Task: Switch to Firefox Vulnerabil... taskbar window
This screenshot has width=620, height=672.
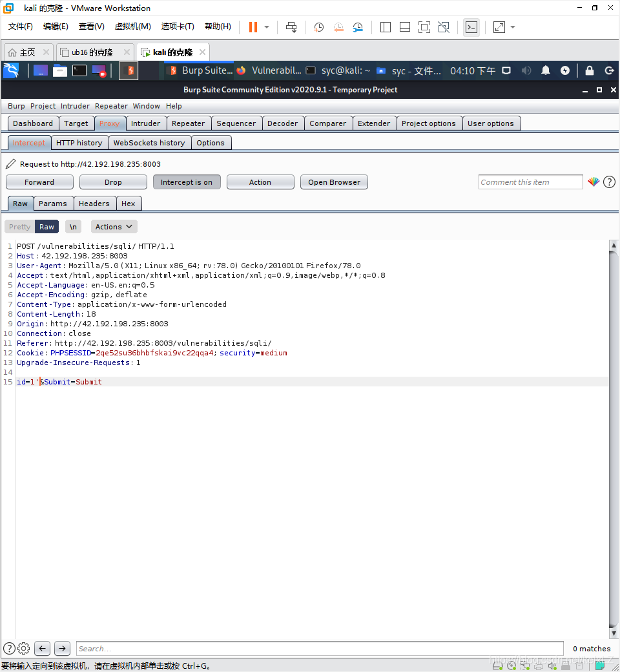Action: pyautogui.click(x=269, y=70)
